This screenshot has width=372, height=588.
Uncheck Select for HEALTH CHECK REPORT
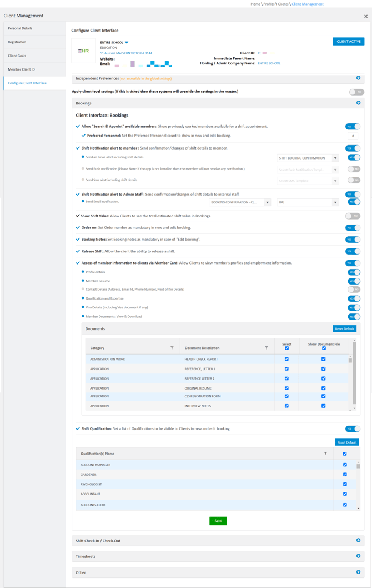[286, 359]
